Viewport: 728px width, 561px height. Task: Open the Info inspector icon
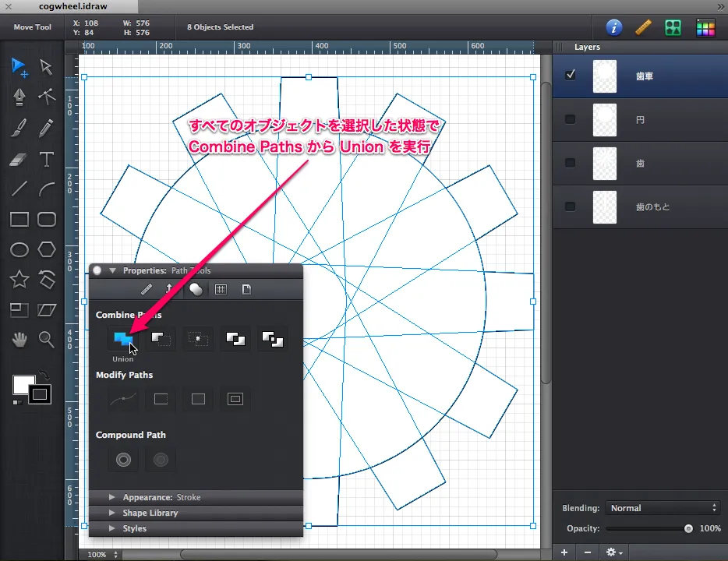[614, 27]
